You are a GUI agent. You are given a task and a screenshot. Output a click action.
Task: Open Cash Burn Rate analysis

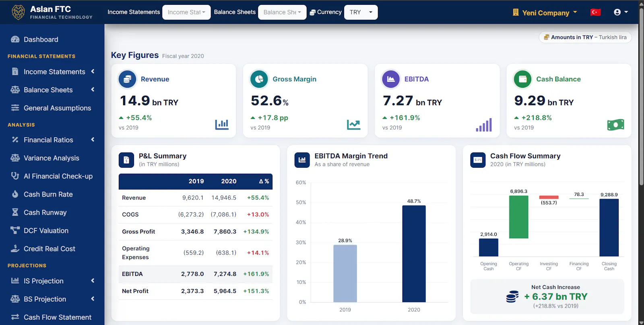point(52,194)
